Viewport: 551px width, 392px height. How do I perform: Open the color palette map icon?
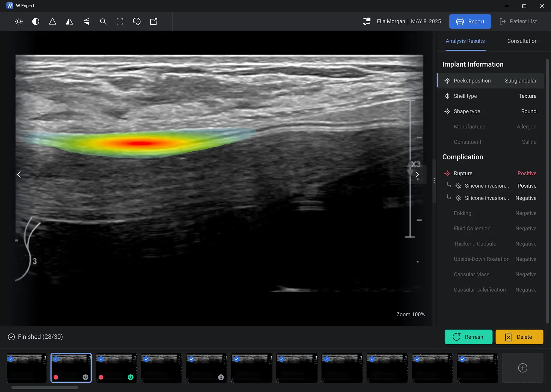point(137,22)
